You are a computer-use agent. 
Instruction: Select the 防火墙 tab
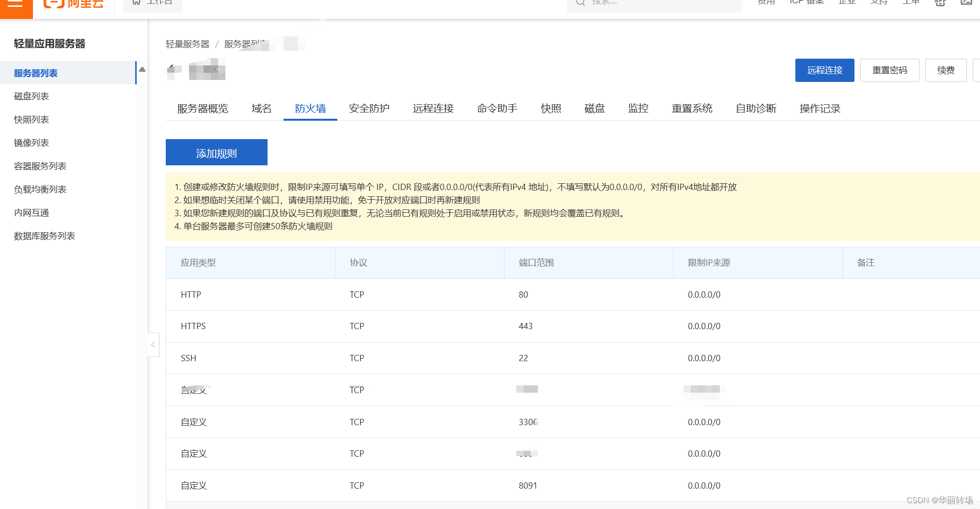310,109
